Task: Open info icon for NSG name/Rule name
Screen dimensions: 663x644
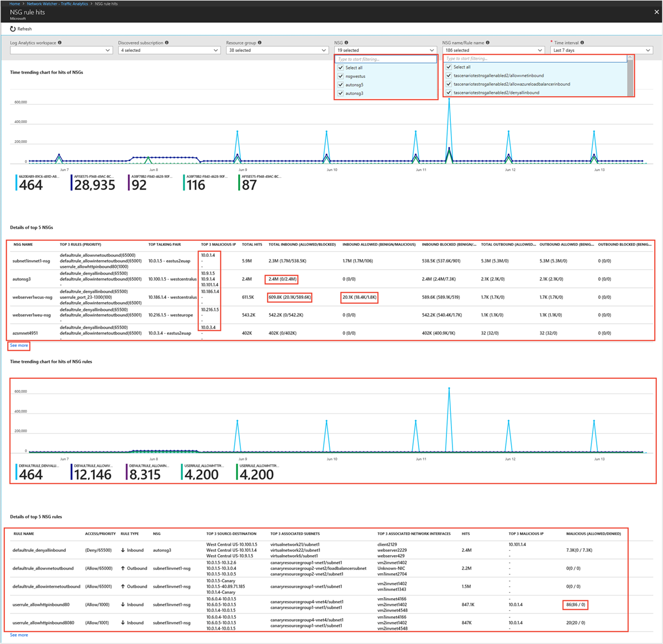Action: (488, 43)
